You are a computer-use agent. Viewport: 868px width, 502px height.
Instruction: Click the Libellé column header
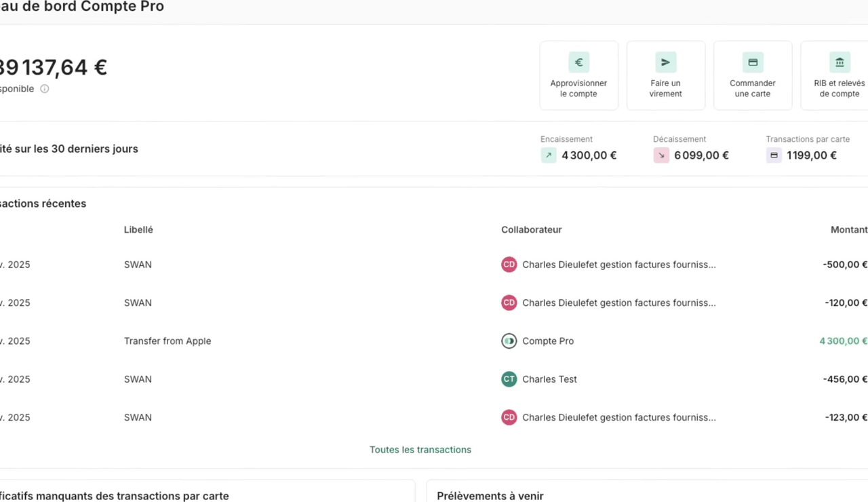pyautogui.click(x=138, y=230)
